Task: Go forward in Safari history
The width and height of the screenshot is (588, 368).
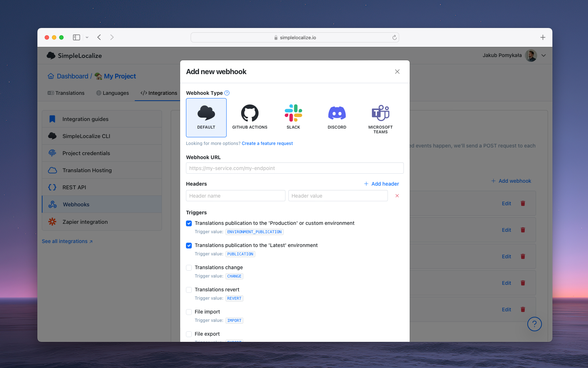Action: pyautogui.click(x=112, y=37)
